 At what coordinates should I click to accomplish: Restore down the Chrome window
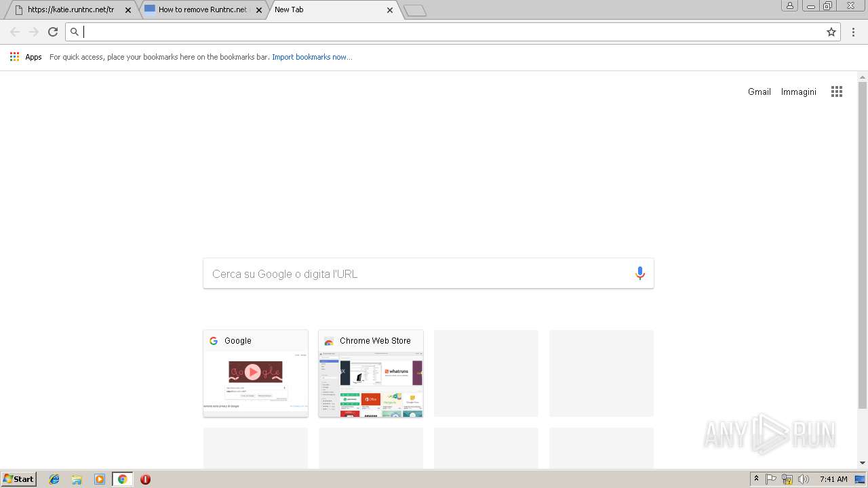point(828,6)
